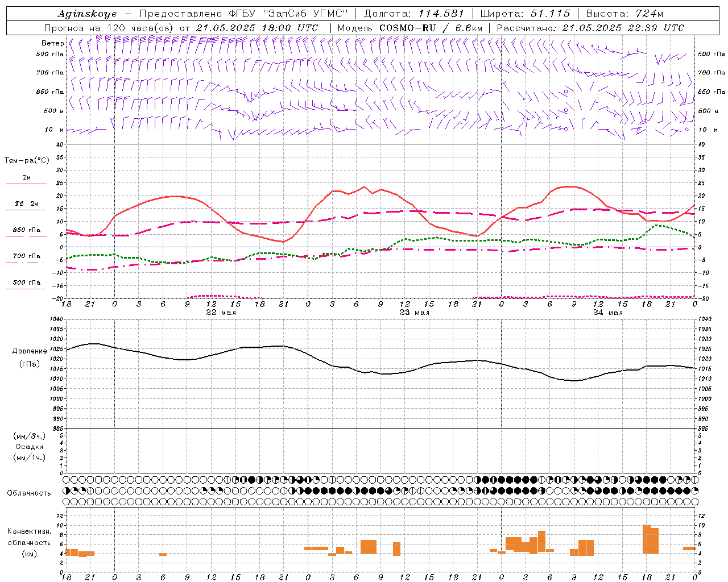The width and height of the screenshot is (728, 582).
Task: Click the "Рассчитано: 21.05.2025 22:39 UTC" text
Action: (590, 28)
